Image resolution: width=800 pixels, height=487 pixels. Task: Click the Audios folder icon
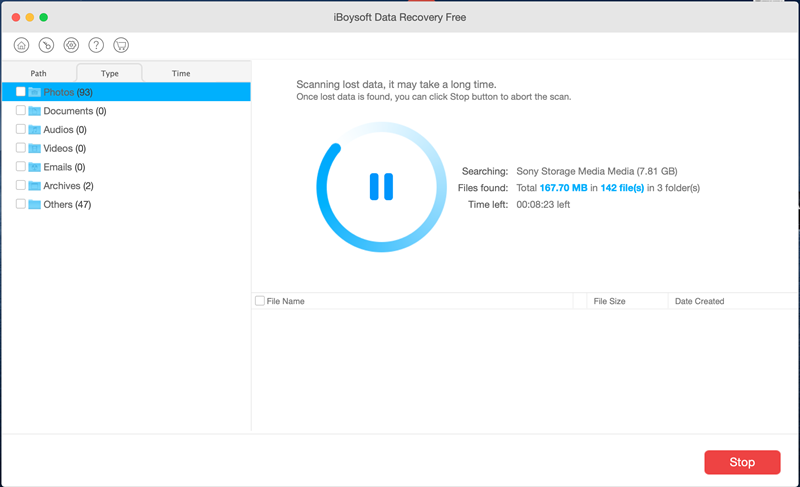(x=34, y=130)
